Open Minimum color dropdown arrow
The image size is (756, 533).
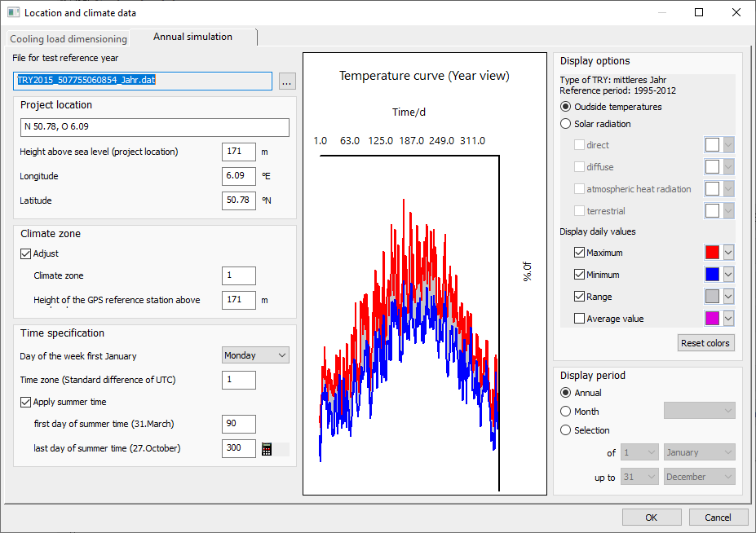(x=728, y=274)
